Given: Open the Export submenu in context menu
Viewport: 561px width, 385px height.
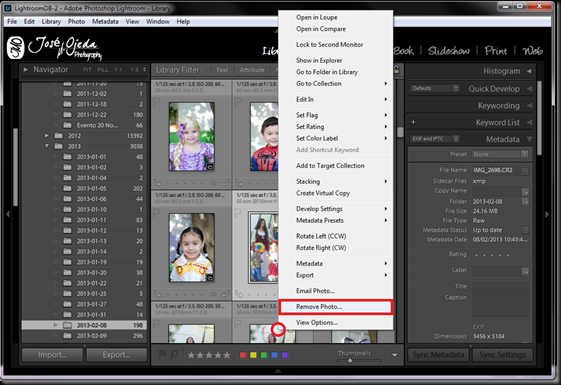Looking at the screenshot, I should click(336, 275).
